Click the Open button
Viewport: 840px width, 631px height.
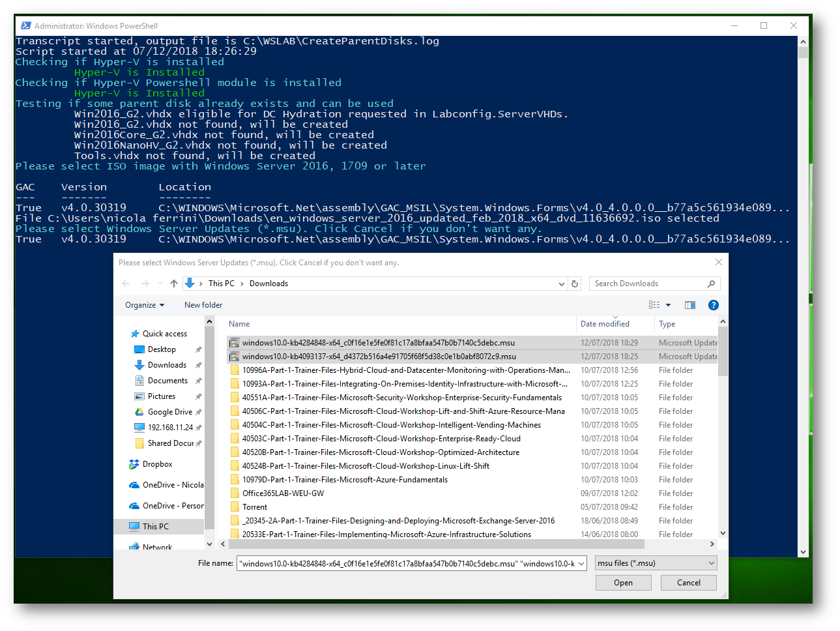[x=623, y=583]
